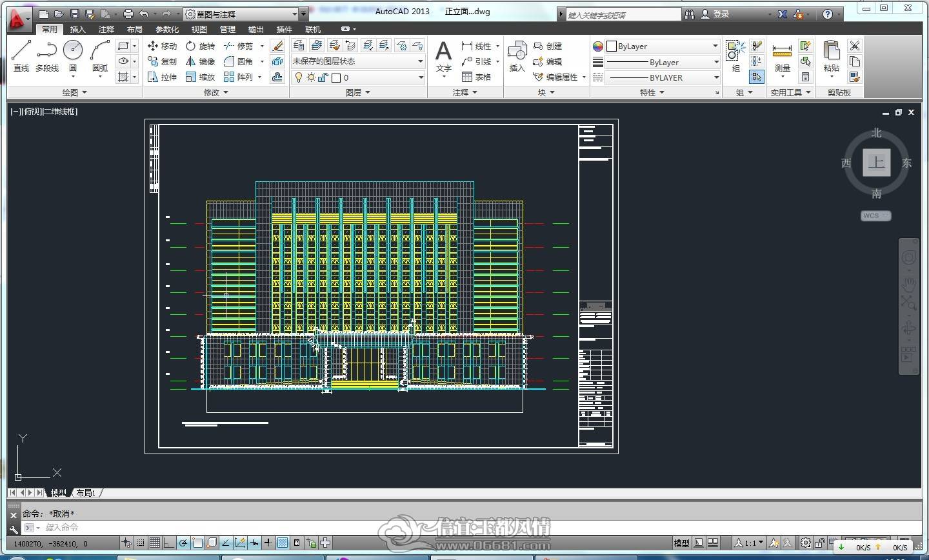Screen dimensions: 929x560
Task: Open the BYLAYER linetype dropdown
Action: [x=664, y=77]
